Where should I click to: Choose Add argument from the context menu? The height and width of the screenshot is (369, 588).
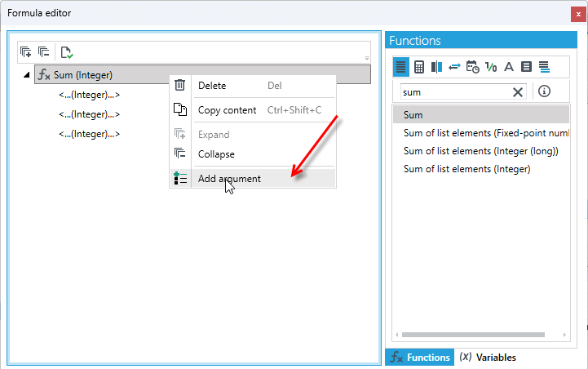[253, 179]
